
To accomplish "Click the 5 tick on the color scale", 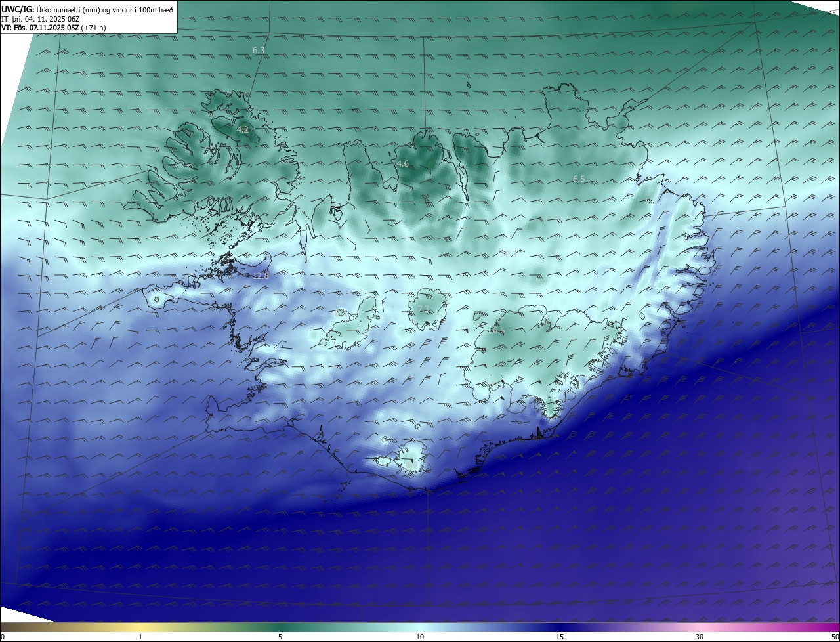I will tap(280, 637).
